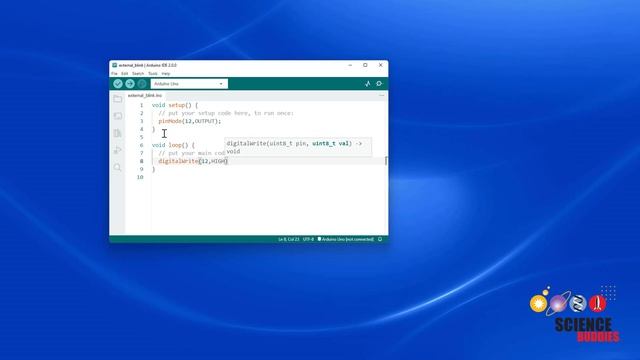Click line number 5 in the gutter
The height and width of the screenshot is (360, 640).
coord(142,137)
